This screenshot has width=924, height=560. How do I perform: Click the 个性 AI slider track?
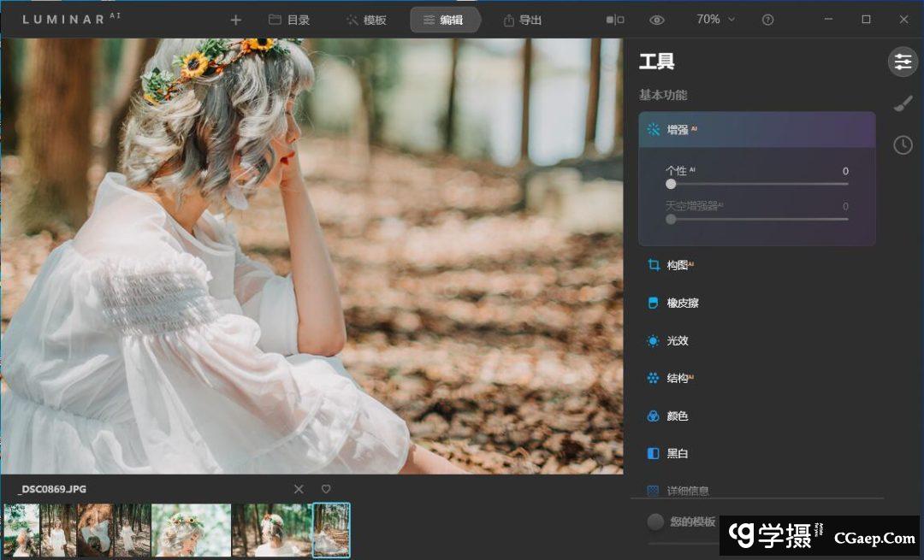click(x=757, y=184)
